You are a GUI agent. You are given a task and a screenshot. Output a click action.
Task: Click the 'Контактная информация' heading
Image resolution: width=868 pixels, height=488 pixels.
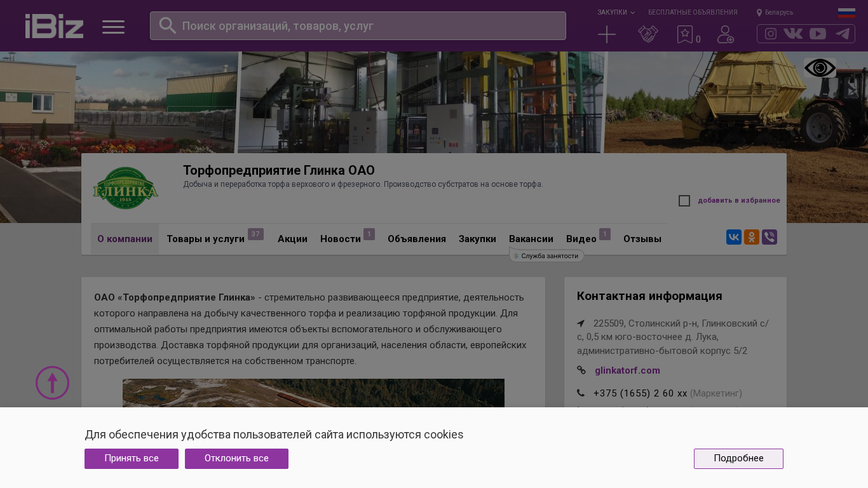pyautogui.click(x=649, y=296)
